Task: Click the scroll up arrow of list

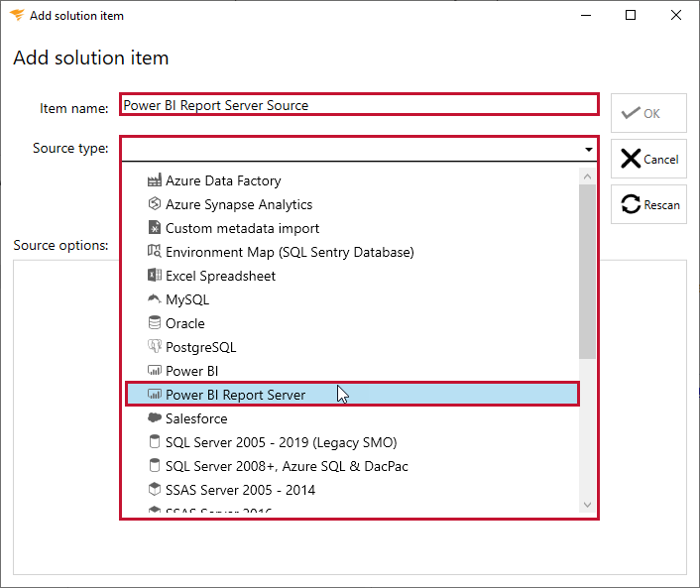Action: [x=588, y=176]
